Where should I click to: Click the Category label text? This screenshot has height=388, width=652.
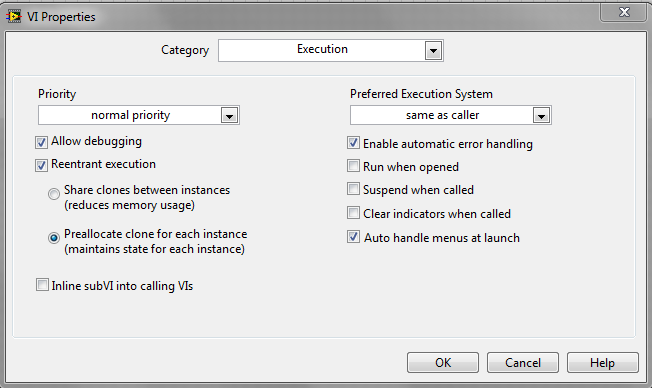pyautogui.click(x=185, y=50)
